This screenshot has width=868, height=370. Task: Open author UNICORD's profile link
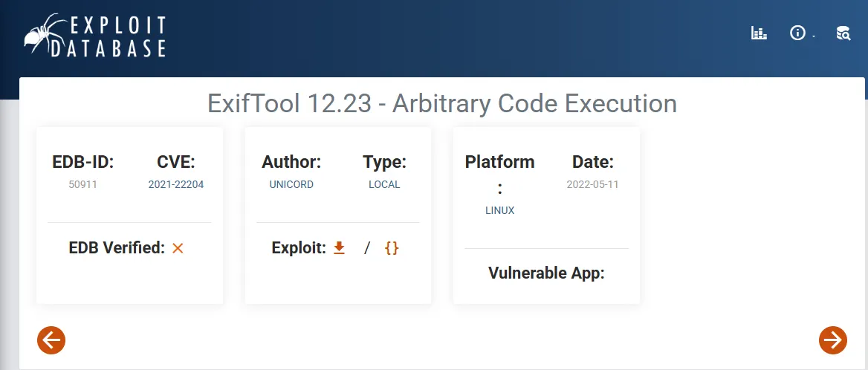point(291,184)
